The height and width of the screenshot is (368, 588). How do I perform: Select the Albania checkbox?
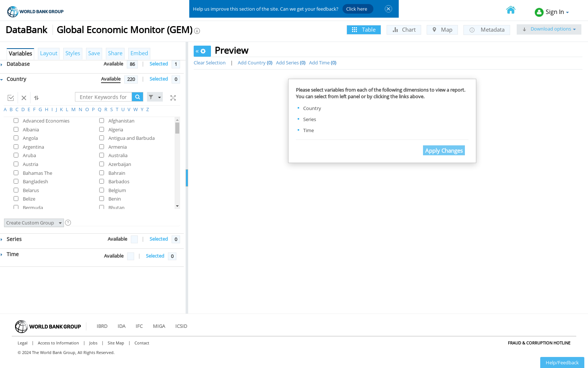[x=16, y=129]
